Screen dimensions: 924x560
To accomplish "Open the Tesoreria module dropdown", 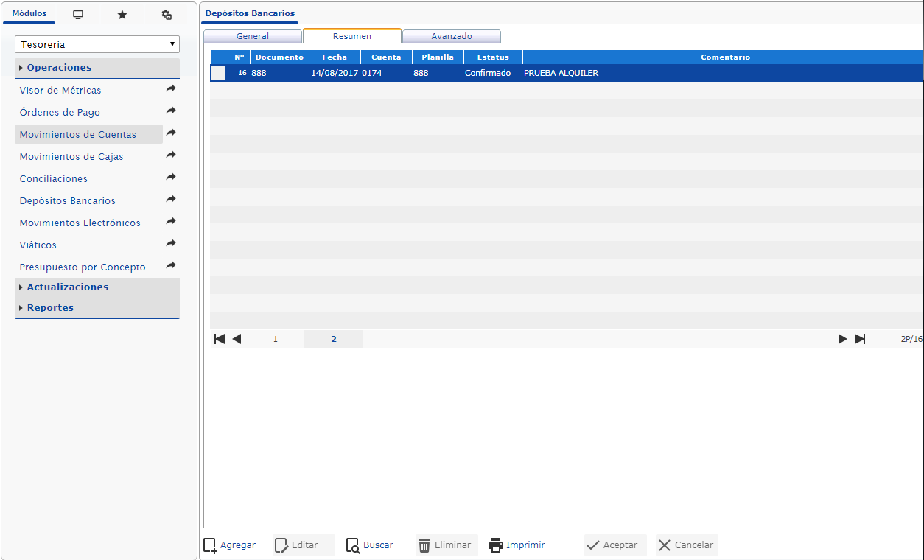I will coord(97,44).
